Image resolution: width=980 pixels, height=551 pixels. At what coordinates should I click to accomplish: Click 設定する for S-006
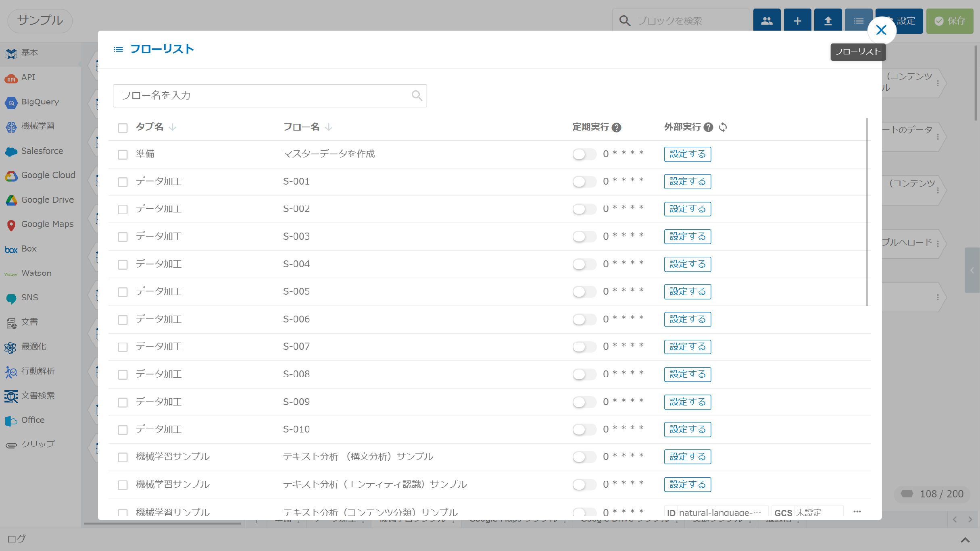[x=688, y=319]
